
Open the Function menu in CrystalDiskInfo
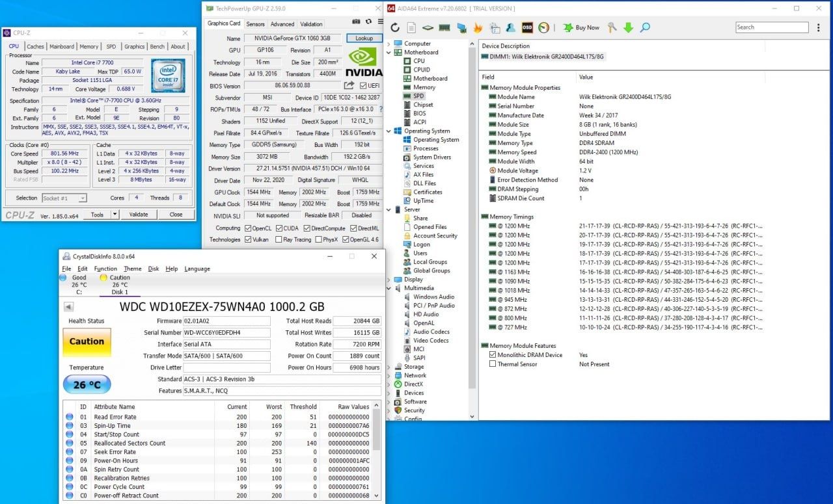(x=105, y=269)
